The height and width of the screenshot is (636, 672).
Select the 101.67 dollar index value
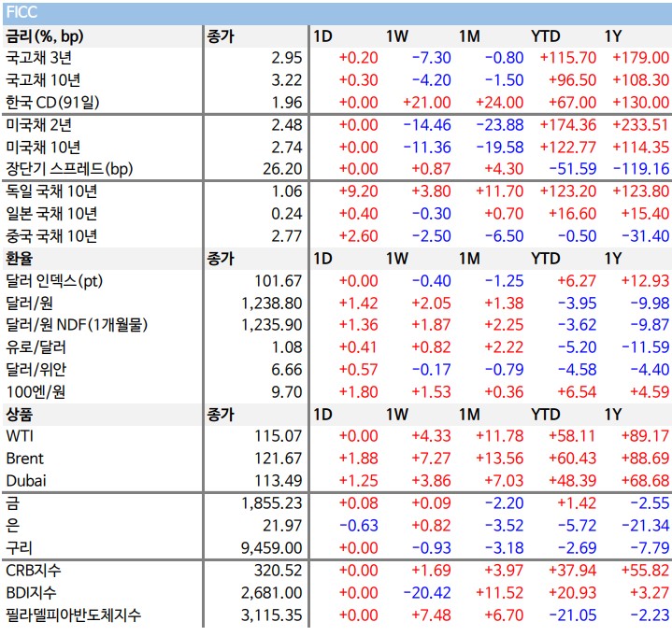279,281
